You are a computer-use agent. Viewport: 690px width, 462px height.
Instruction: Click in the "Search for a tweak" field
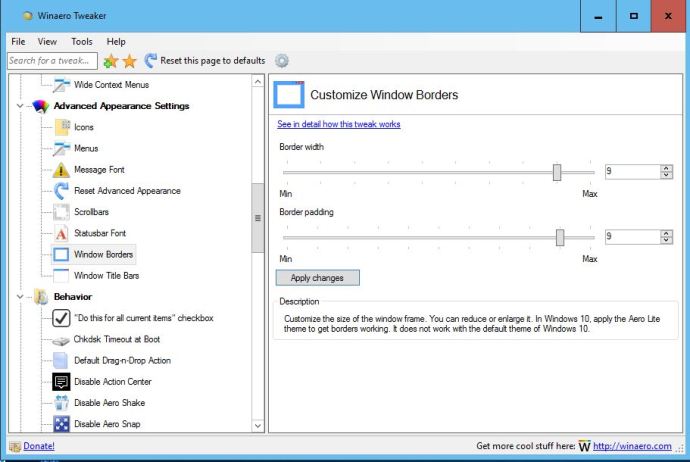click(52, 61)
